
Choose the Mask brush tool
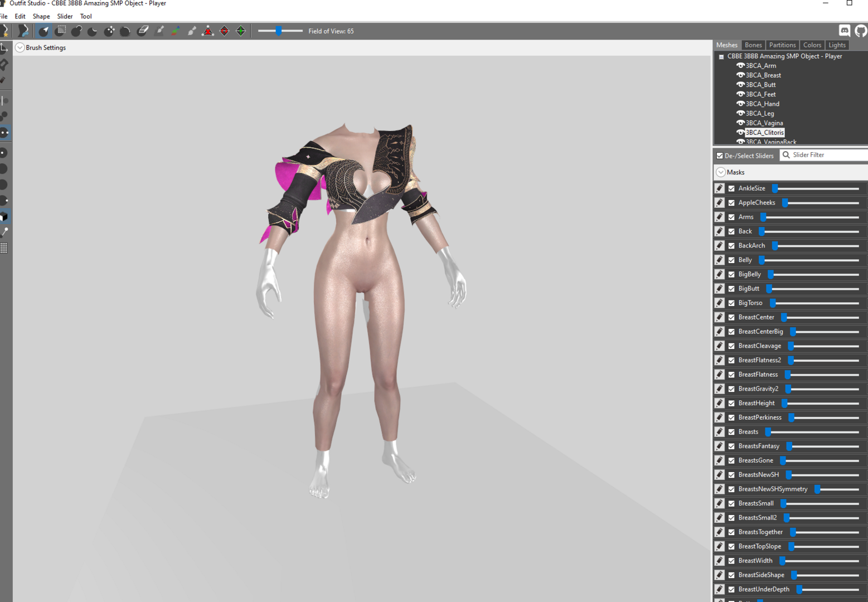tap(60, 31)
